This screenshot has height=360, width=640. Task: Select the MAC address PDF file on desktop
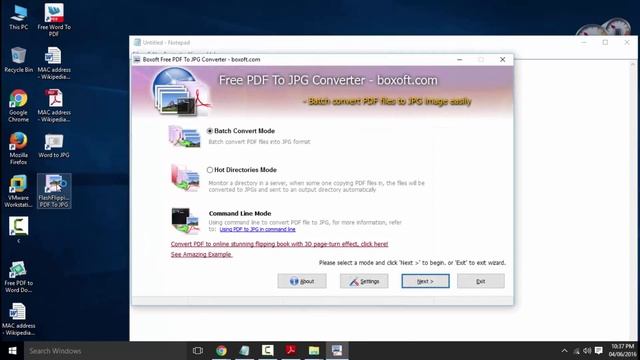point(54,106)
